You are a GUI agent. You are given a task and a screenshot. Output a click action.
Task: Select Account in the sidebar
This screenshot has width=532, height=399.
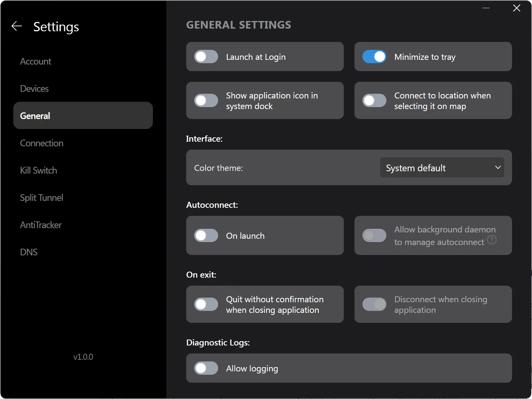(36, 61)
